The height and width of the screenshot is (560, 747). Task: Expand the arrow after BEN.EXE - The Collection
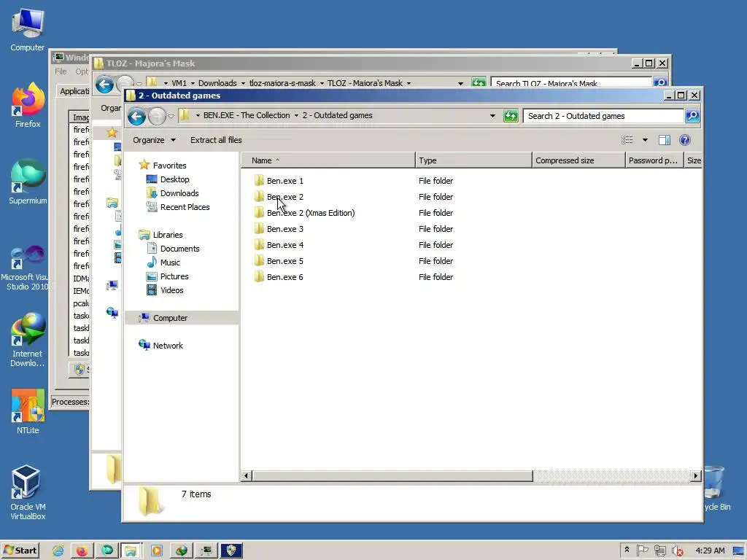(x=296, y=116)
